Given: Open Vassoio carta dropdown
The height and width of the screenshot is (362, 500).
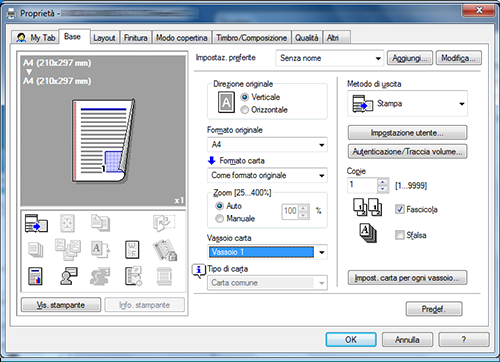Looking at the screenshot, I should tap(267, 252).
